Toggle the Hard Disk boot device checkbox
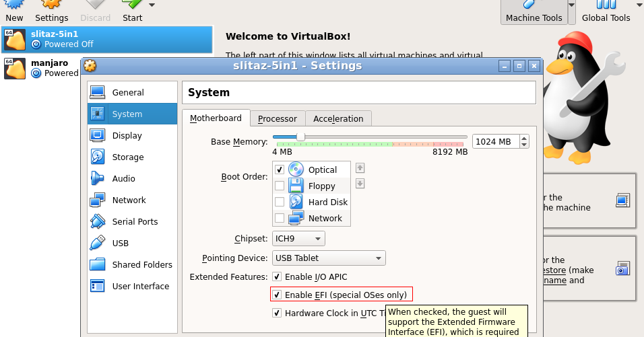The height and width of the screenshot is (337, 644). pos(280,202)
